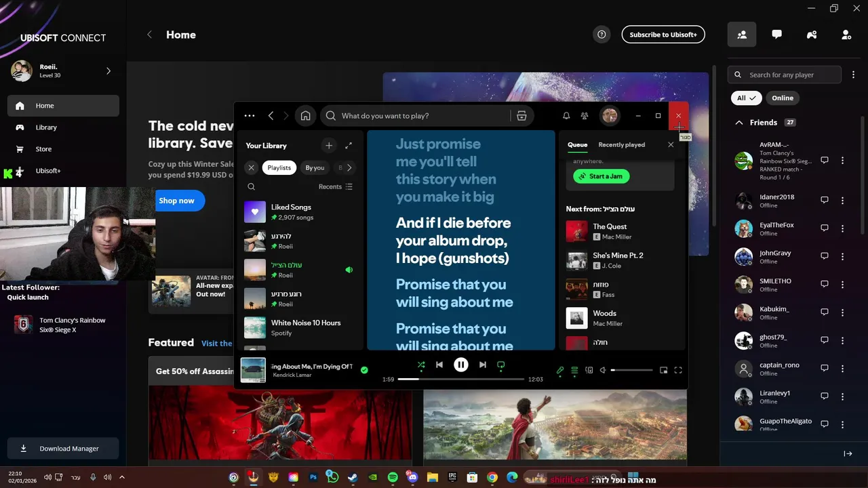Expand Your Library panel

pos(349,146)
